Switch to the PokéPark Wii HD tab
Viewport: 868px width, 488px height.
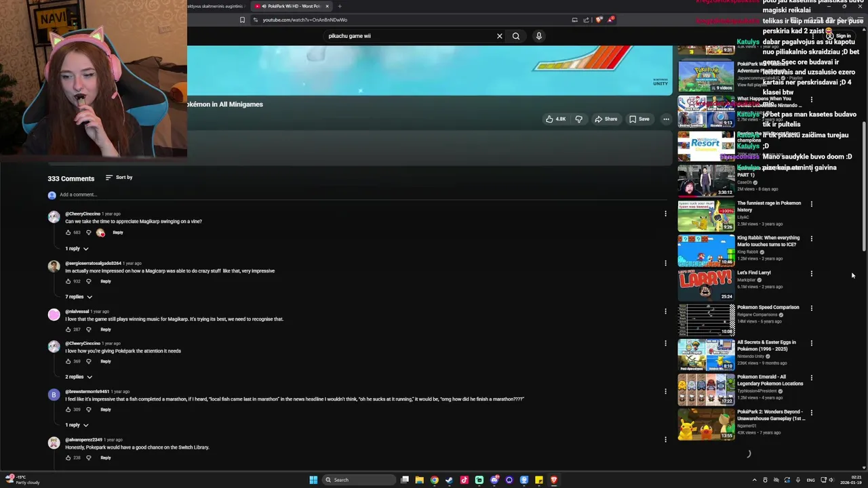(292, 6)
